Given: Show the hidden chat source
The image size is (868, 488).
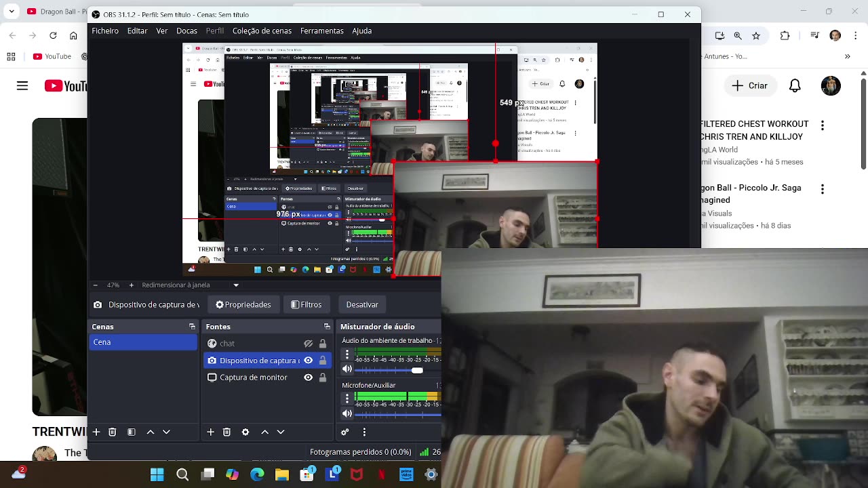Looking at the screenshot, I should (309, 344).
